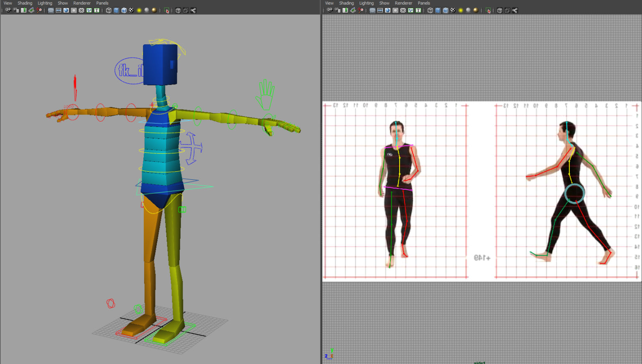Activate default lighting yellow sphere icon

tap(139, 10)
